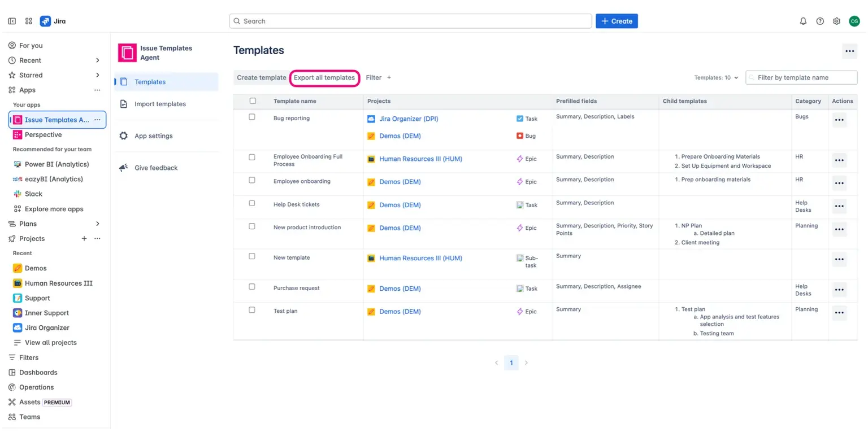Screen dimensions: 868x437
Task: Click the Export all templates button
Action: click(x=324, y=77)
